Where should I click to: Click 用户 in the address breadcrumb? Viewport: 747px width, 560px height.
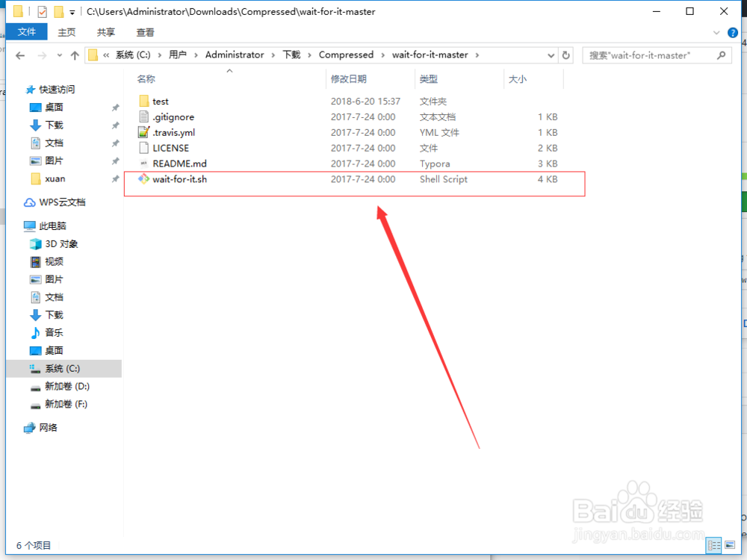177,55
